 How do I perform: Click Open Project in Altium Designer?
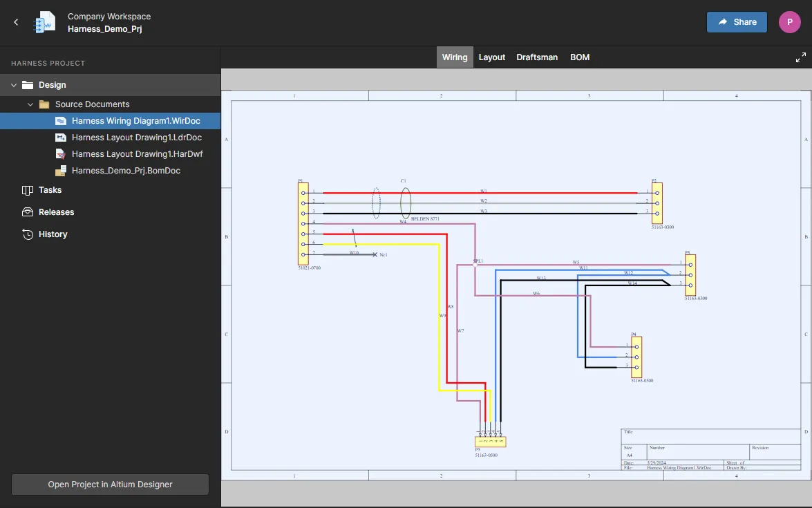110,485
